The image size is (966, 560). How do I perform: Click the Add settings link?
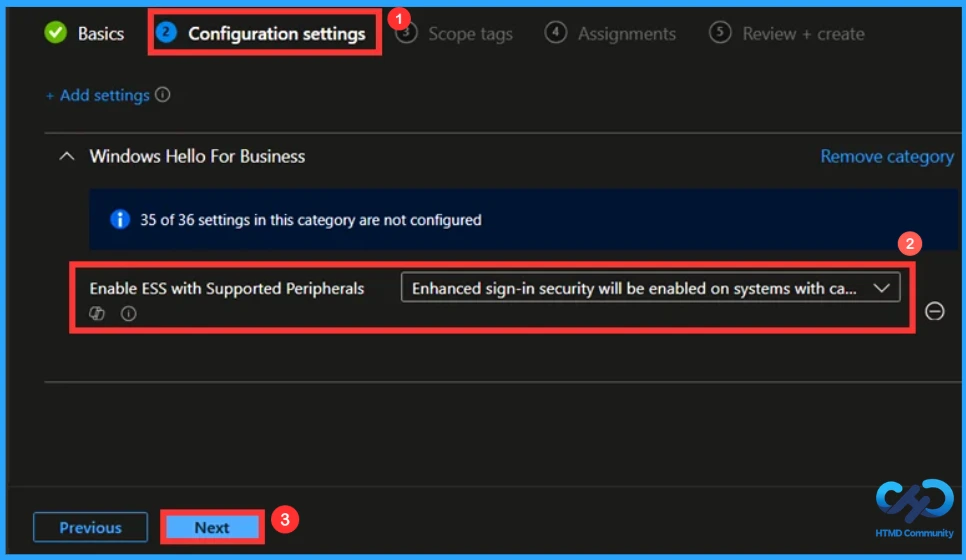click(98, 95)
